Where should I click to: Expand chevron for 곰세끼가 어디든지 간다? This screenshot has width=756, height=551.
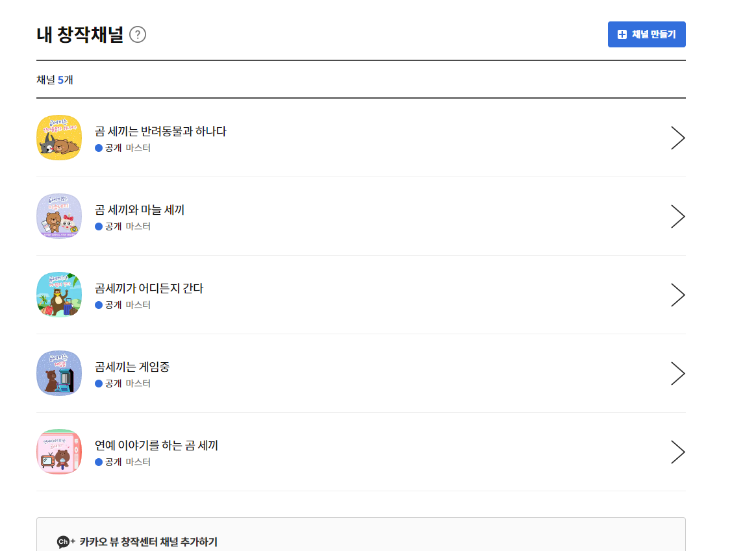(678, 295)
